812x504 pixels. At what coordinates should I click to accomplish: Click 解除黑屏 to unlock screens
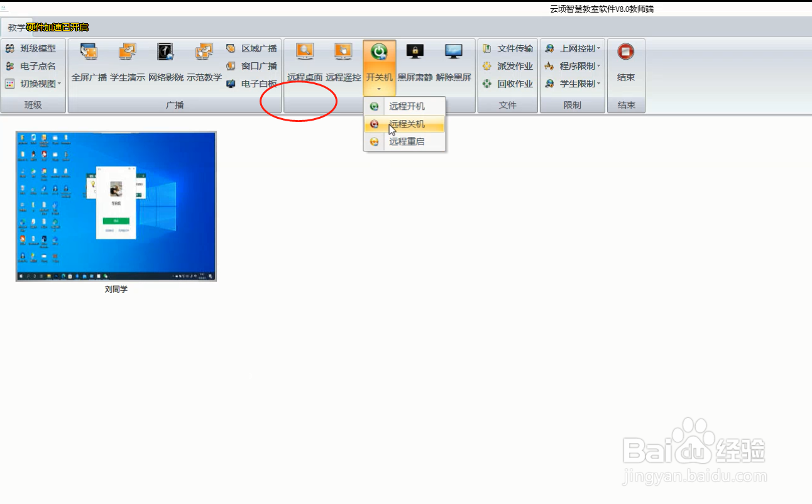(x=453, y=63)
